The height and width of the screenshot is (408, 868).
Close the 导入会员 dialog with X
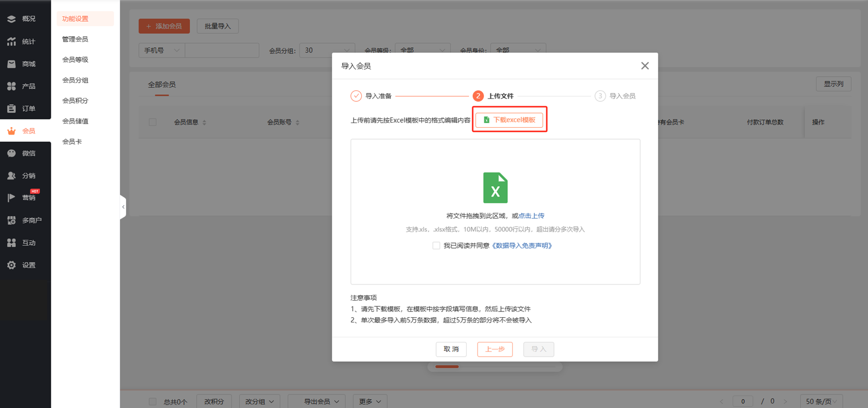coord(645,66)
